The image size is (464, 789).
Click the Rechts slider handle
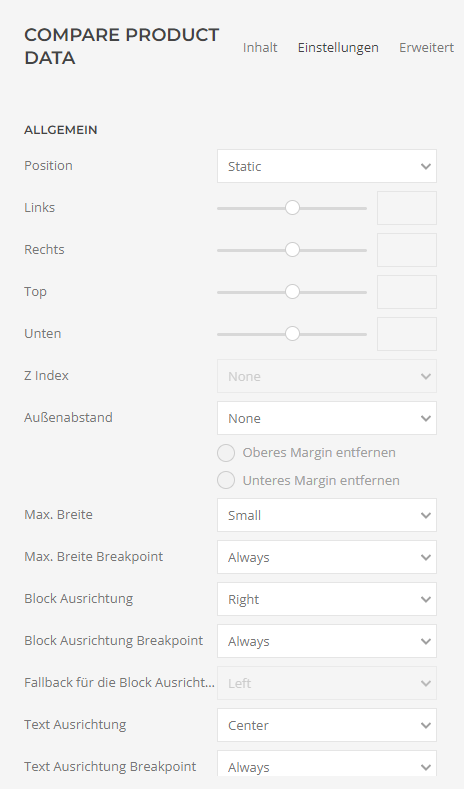point(292,250)
